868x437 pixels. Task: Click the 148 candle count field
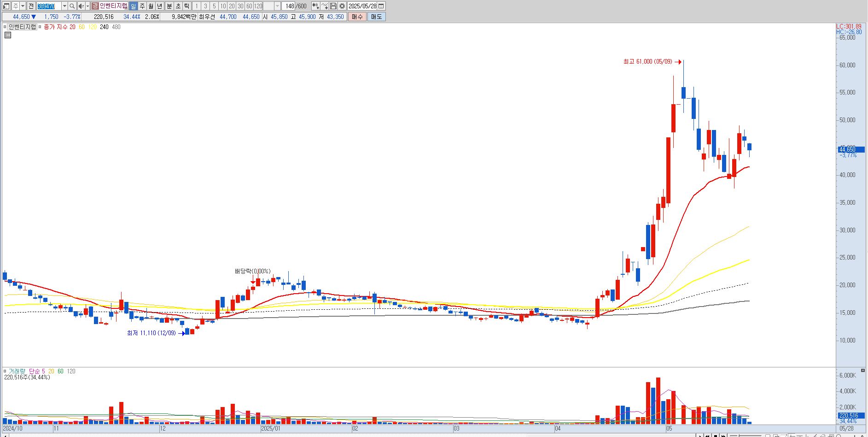pos(289,6)
